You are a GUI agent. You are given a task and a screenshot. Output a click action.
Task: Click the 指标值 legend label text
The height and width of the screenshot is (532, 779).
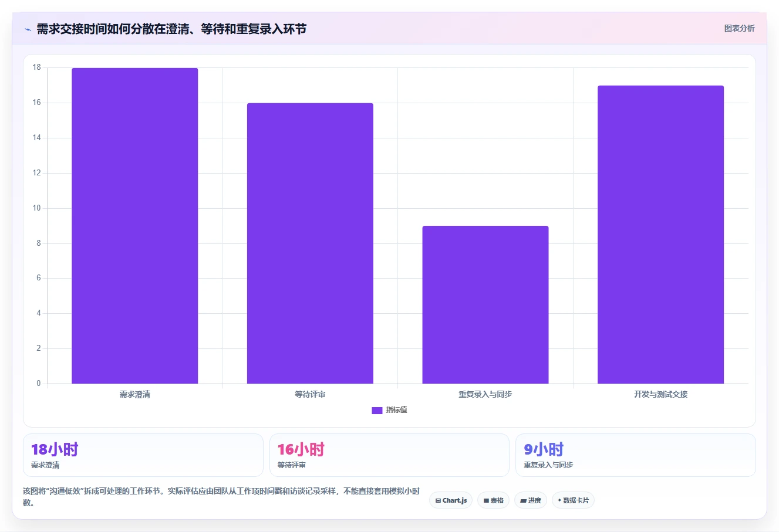396,410
